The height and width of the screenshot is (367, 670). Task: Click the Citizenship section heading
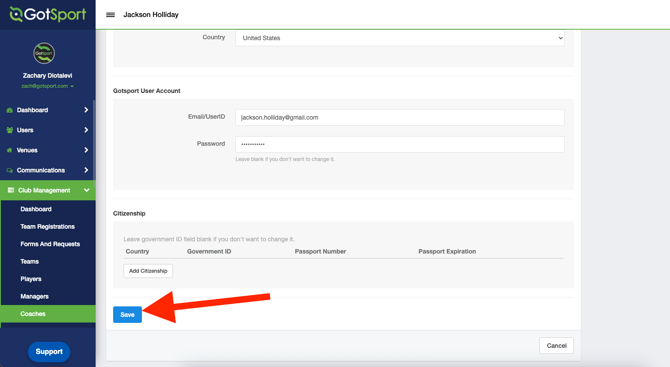129,213
